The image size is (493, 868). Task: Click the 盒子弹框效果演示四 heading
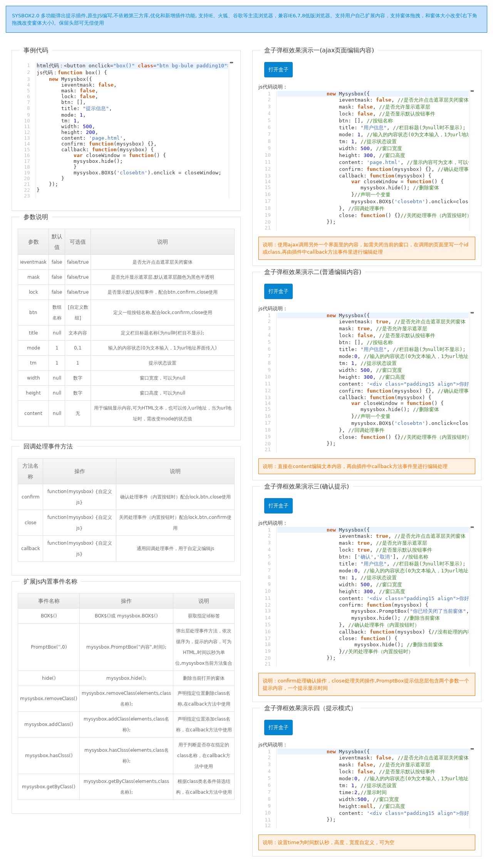(x=310, y=708)
